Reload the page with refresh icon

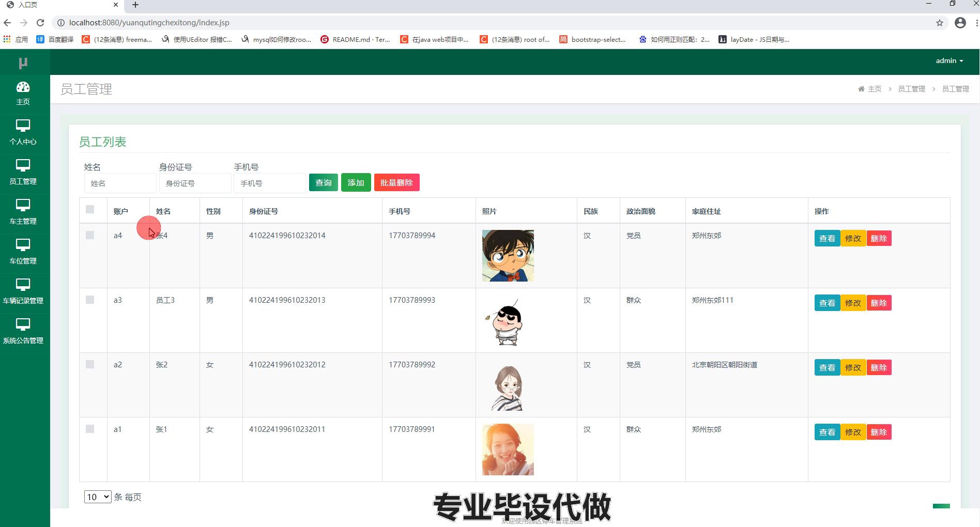[40, 23]
